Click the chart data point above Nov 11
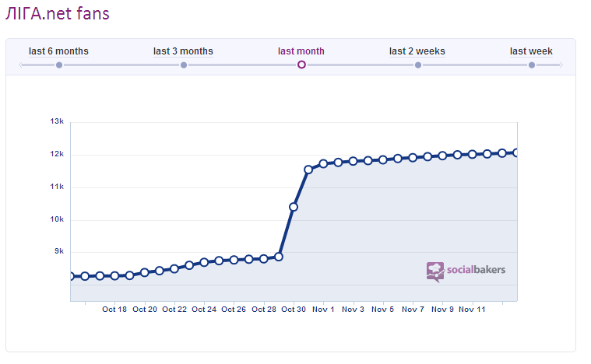591x364 pixels. (473, 154)
